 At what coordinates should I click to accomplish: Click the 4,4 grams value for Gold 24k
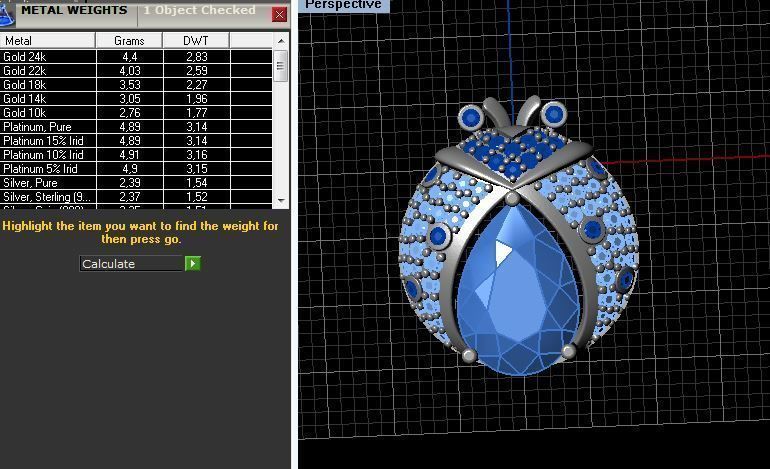coord(130,56)
